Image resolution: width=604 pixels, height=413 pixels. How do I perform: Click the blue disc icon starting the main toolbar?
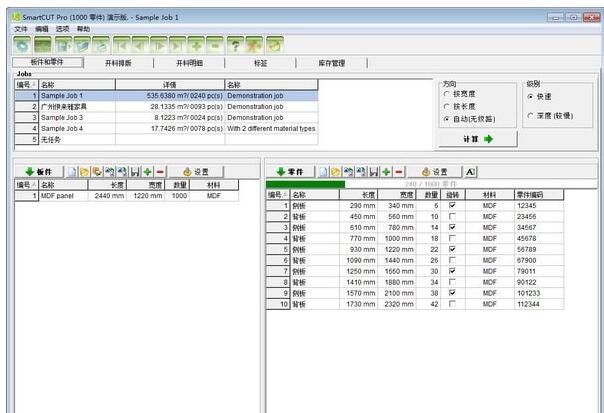22,45
